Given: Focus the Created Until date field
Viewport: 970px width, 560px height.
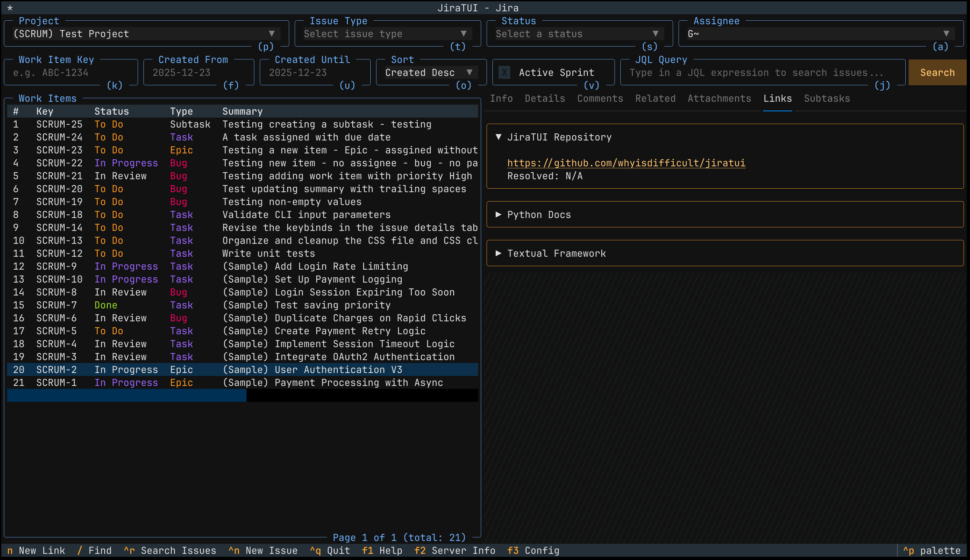Looking at the screenshot, I should 315,73.
